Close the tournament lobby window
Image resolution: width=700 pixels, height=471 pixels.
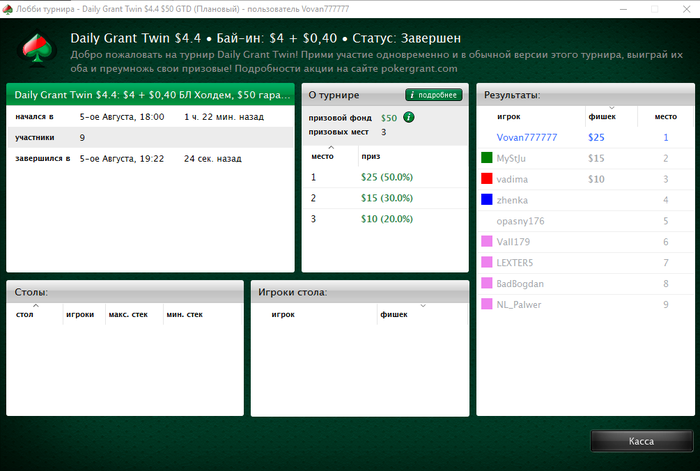(687, 9)
